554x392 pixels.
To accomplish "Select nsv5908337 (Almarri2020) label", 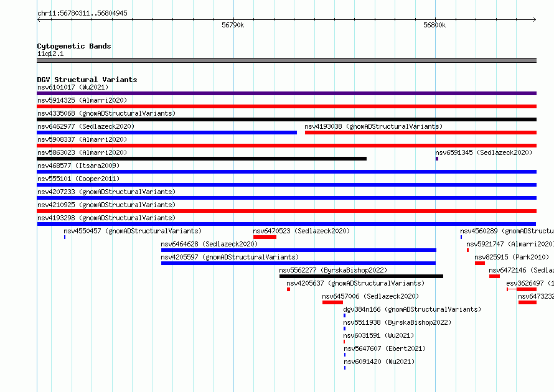I will tap(82, 139).
